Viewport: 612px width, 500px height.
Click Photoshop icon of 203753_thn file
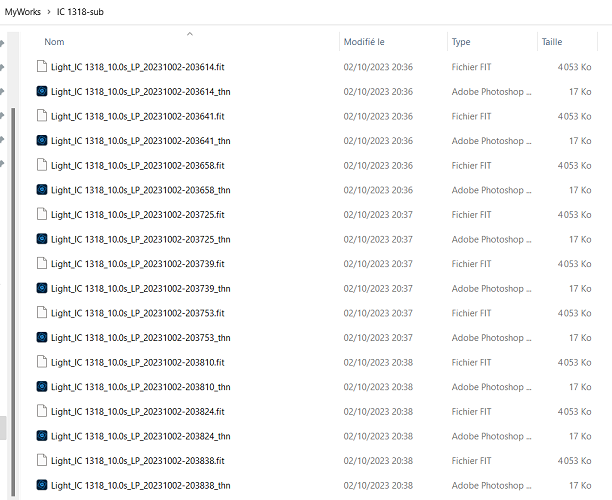[x=42, y=337]
